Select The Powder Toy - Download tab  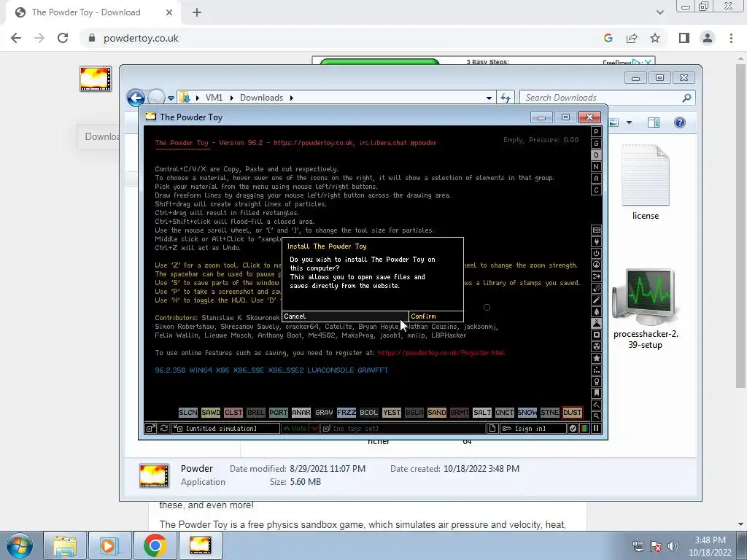[x=93, y=12]
